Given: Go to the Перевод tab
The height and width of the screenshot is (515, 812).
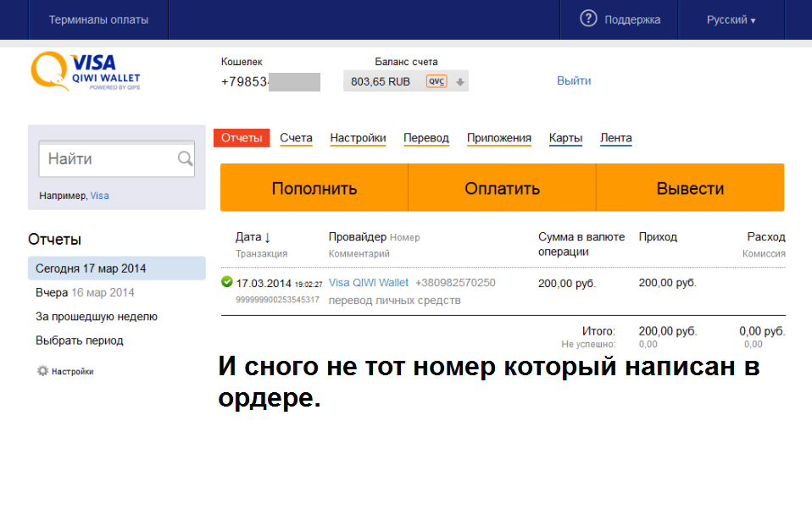Looking at the screenshot, I should coord(425,138).
